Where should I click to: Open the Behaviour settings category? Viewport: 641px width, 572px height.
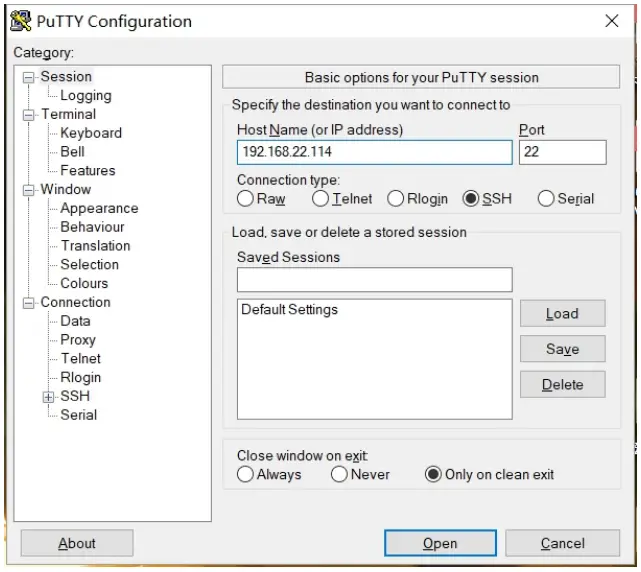(x=92, y=227)
